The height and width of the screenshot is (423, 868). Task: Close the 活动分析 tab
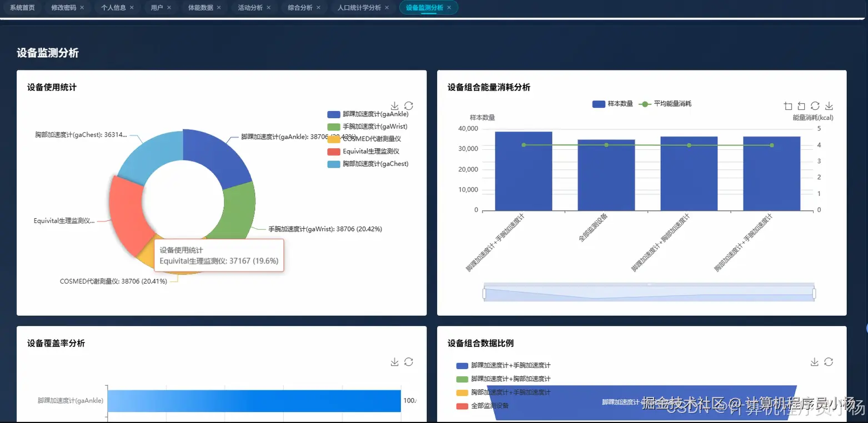pos(269,8)
